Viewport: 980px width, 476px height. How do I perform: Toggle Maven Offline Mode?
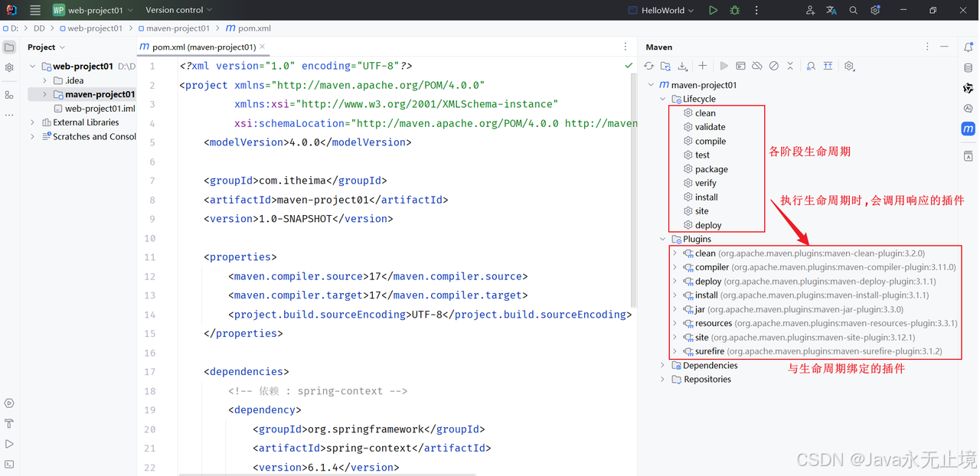pos(757,67)
